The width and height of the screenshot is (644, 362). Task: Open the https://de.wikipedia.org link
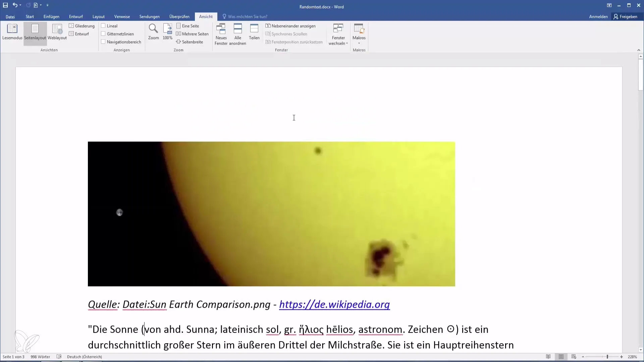click(334, 304)
